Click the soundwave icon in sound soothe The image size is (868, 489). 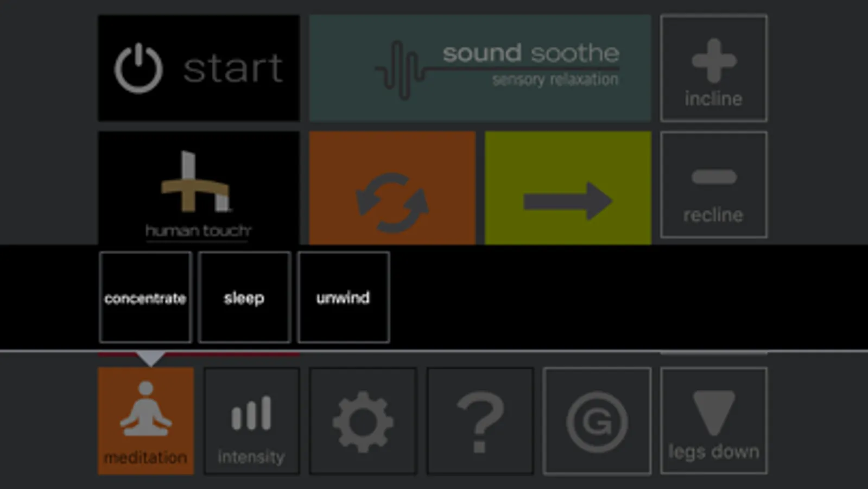[x=400, y=71]
